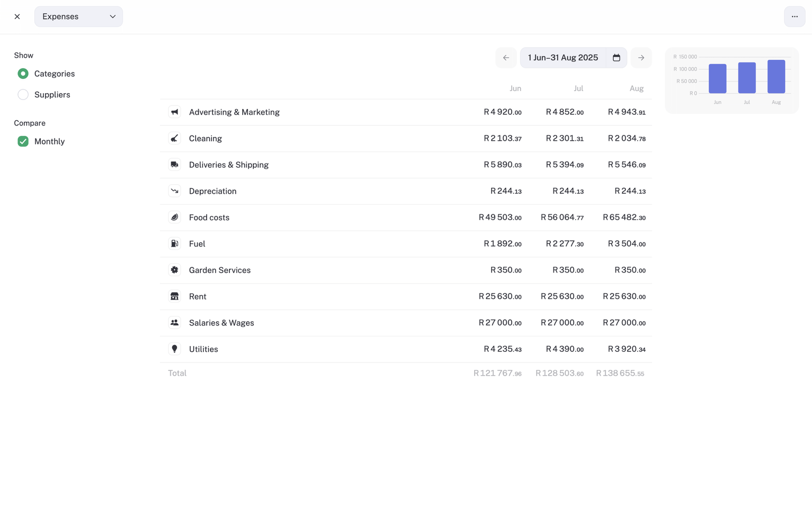Close the Expenses report view
812x508 pixels.
click(17, 16)
